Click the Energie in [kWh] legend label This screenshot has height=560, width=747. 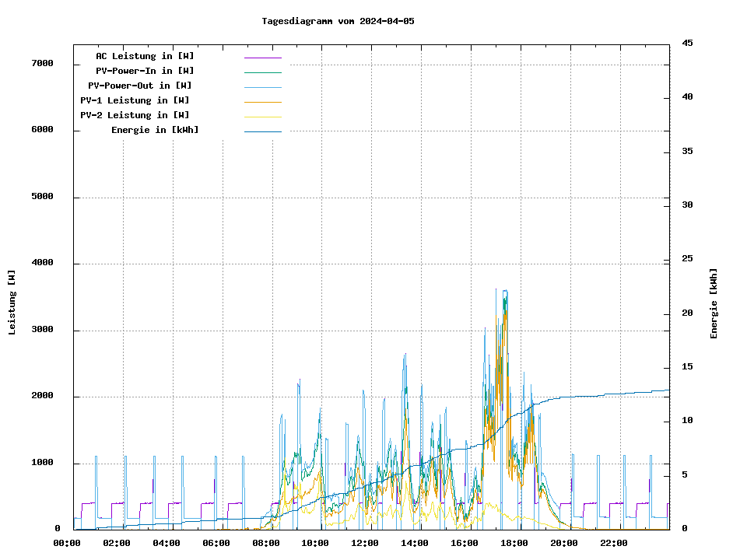pos(155,130)
